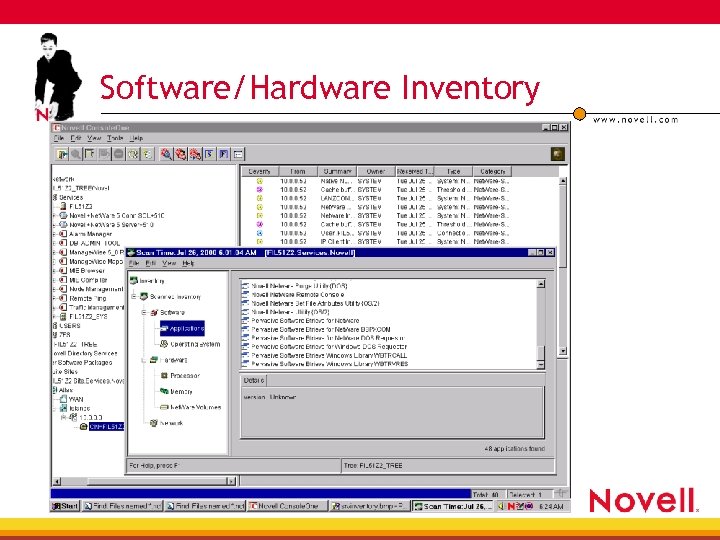Image resolution: width=720 pixels, height=540 pixels.
Task: Click the blue F toolbar icon
Action: (x=224, y=154)
